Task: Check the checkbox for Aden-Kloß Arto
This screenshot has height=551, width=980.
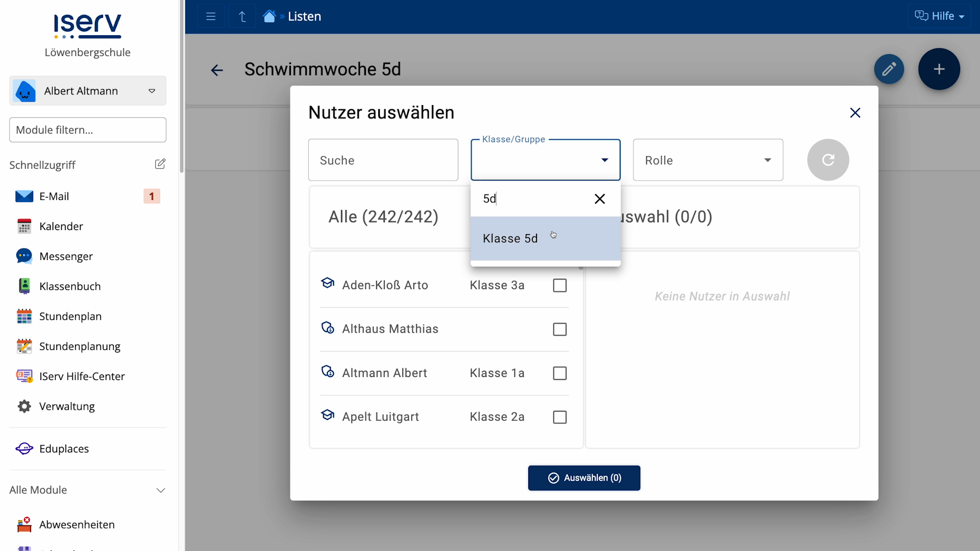Action: 559,285
